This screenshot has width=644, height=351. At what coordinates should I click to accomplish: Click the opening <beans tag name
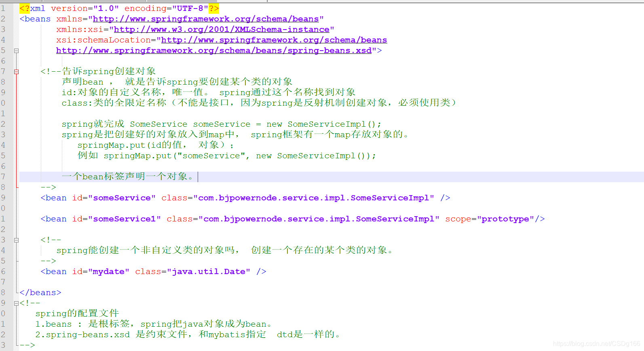(x=35, y=19)
